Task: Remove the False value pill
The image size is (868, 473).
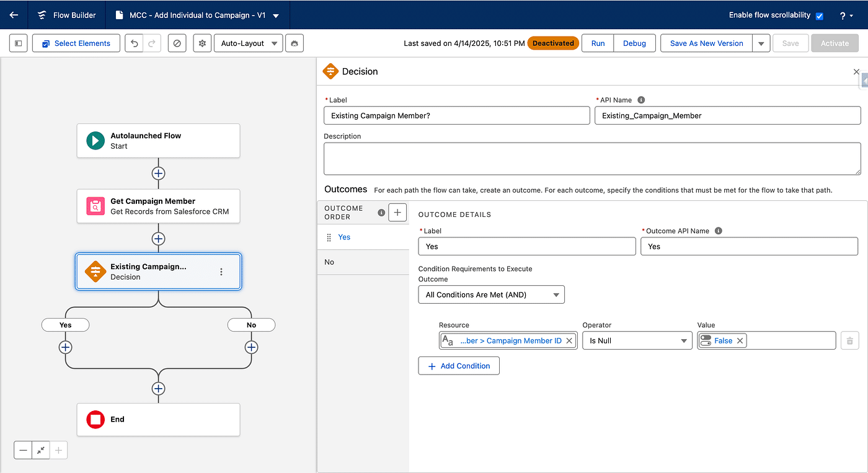Action: tap(740, 340)
